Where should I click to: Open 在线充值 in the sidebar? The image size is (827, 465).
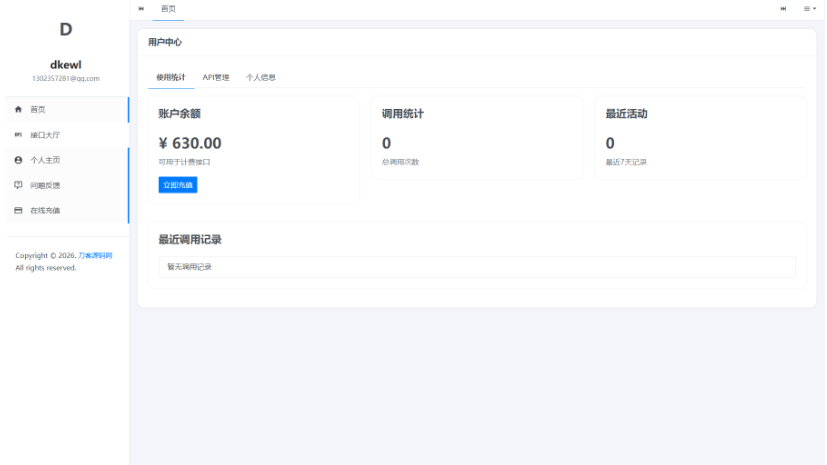click(66, 210)
